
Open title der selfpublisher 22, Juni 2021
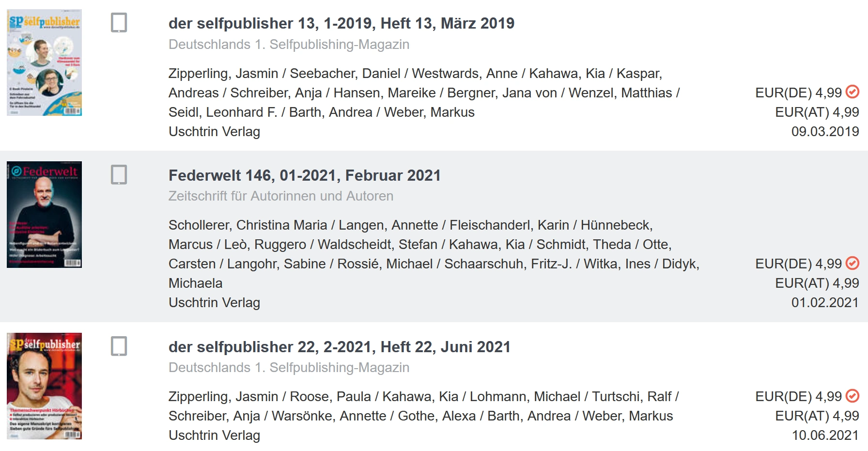339,347
